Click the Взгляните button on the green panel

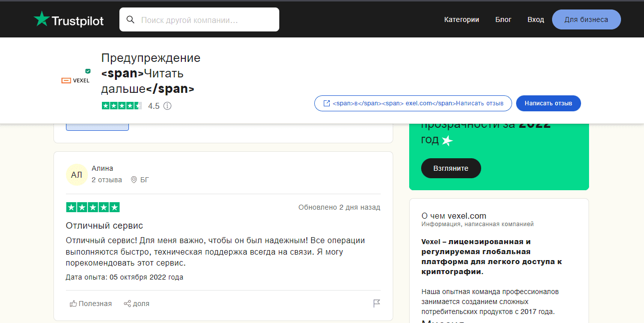coord(451,168)
